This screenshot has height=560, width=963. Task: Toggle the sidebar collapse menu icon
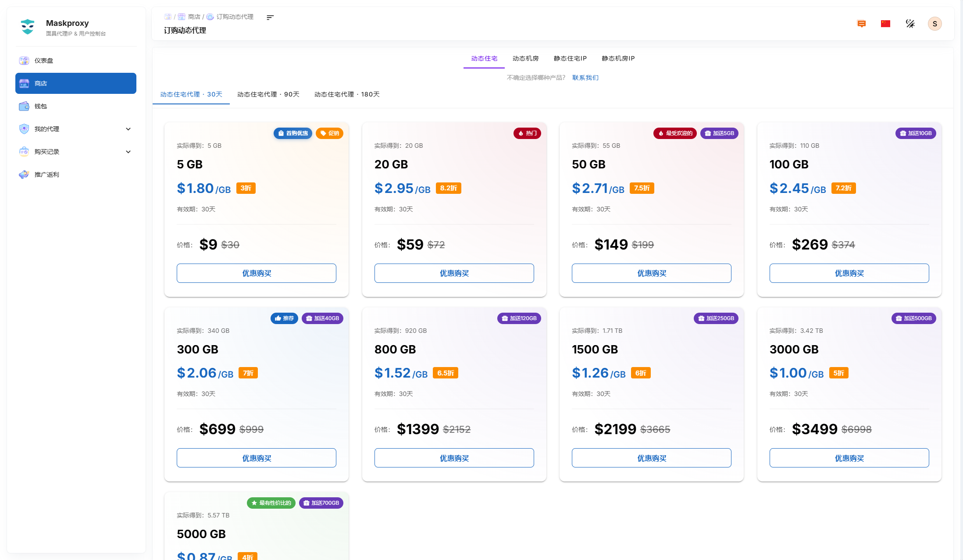[x=270, y=17]
